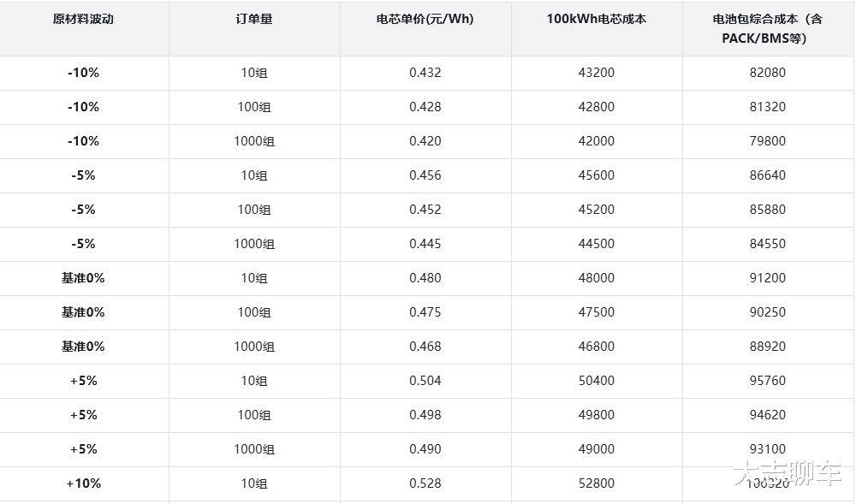Select the cell with price 0.504

coord(425,381)
